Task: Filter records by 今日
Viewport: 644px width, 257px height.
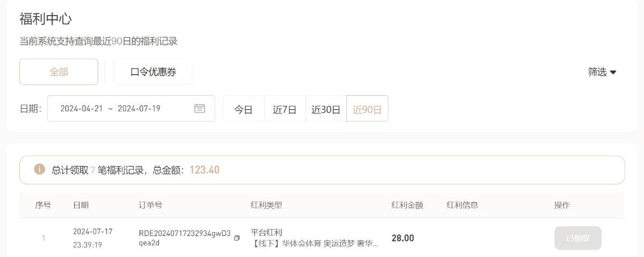Action: (243, 109)
